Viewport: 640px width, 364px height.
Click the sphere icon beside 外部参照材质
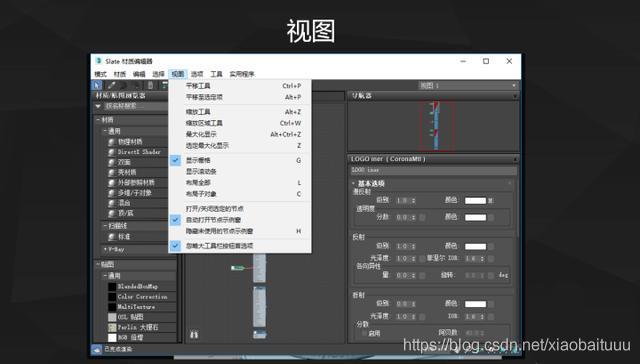112,183
